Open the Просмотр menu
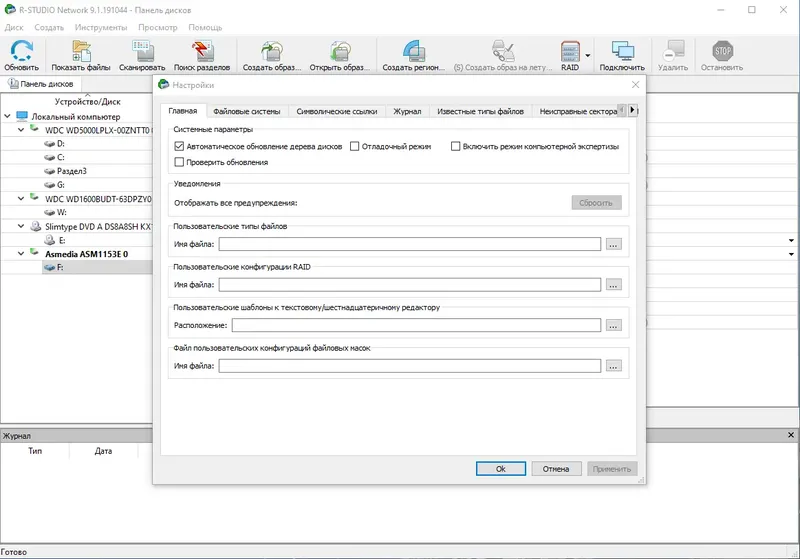Image resolution: width=800 pixels, height=559 pixels. [x=158, y=28]
